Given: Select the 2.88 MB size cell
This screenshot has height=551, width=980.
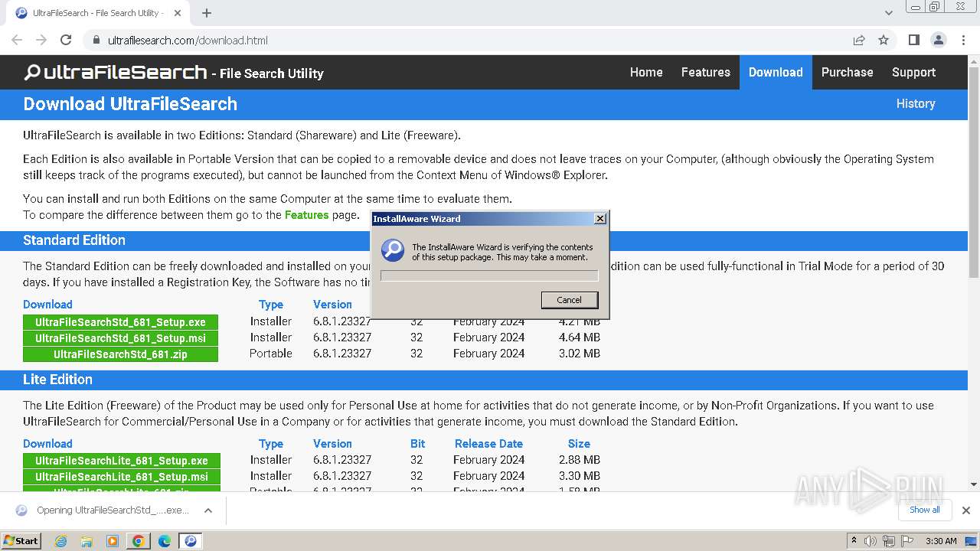Looking at the screenshot, I should point(580,460).
